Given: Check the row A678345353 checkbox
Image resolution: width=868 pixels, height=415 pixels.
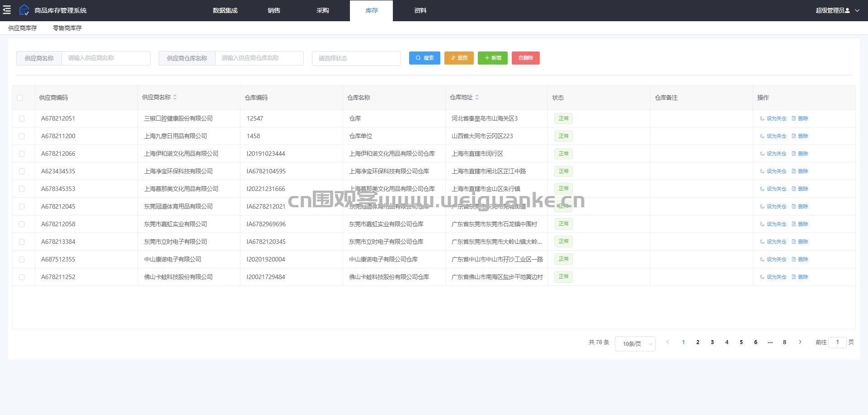Looking at the screenshot, I should (22, 189).
